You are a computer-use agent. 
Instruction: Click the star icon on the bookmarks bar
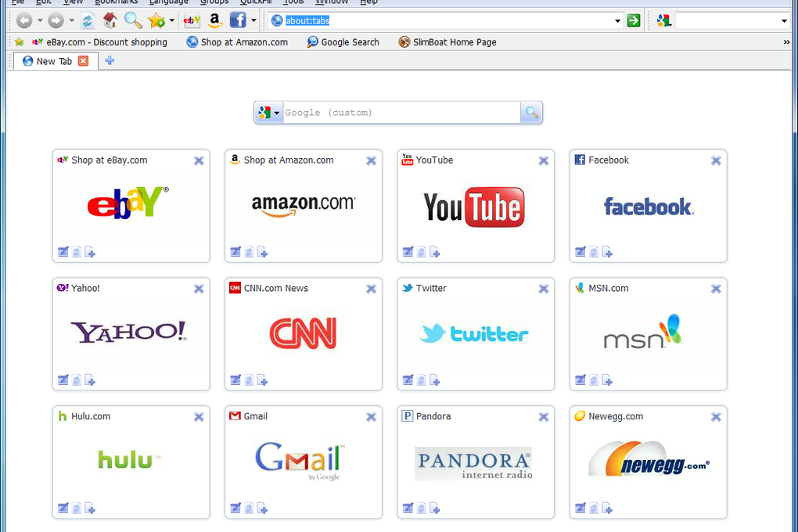[20, 41]
